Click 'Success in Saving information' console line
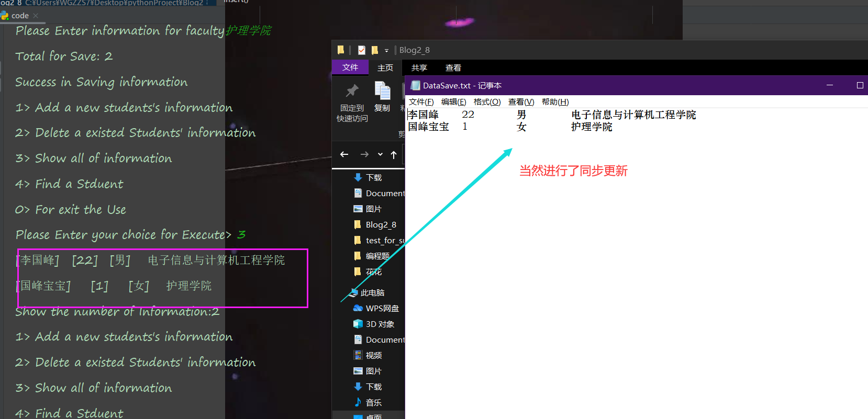 coord(102,82)
